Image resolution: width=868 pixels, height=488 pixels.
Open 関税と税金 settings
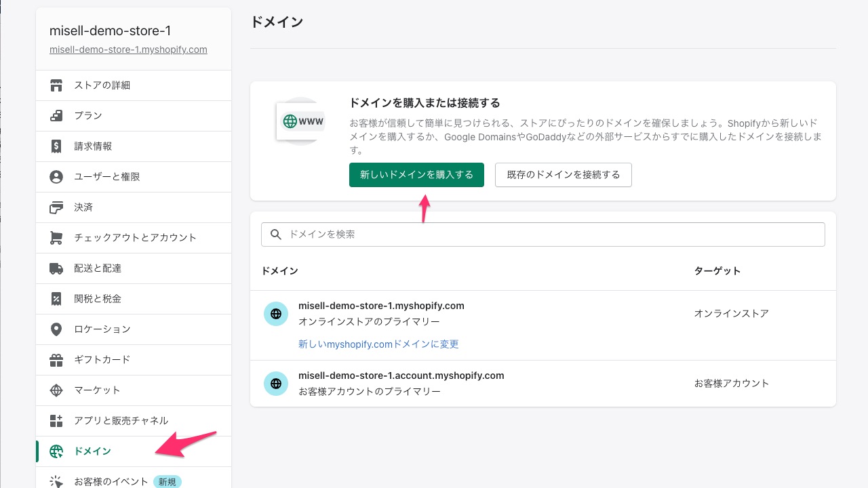[x=134, y=299]
